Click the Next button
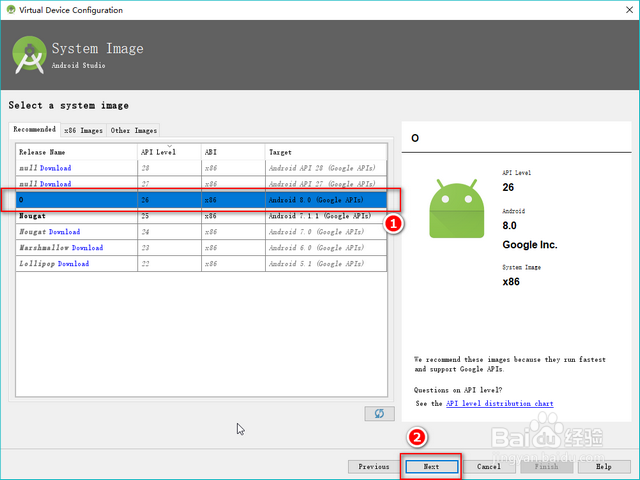Image resolution: width=640 pixels, height=480 pixels. coord(431,467)
